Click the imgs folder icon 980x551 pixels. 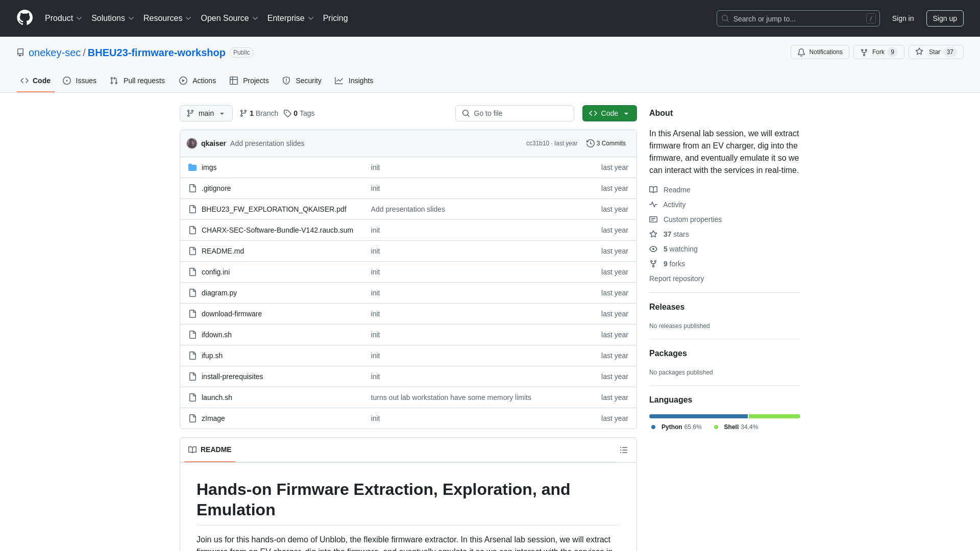(192, 167)
